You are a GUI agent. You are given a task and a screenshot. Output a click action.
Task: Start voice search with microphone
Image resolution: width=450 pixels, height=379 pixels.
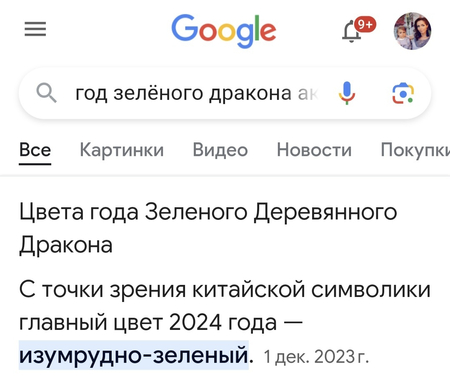coord(347,93)
